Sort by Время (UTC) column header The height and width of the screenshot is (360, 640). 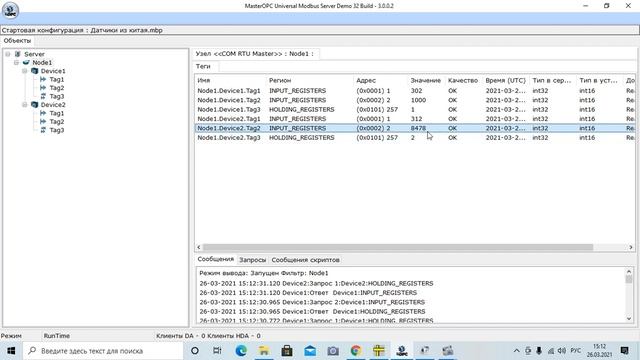[x=506, y=80]
